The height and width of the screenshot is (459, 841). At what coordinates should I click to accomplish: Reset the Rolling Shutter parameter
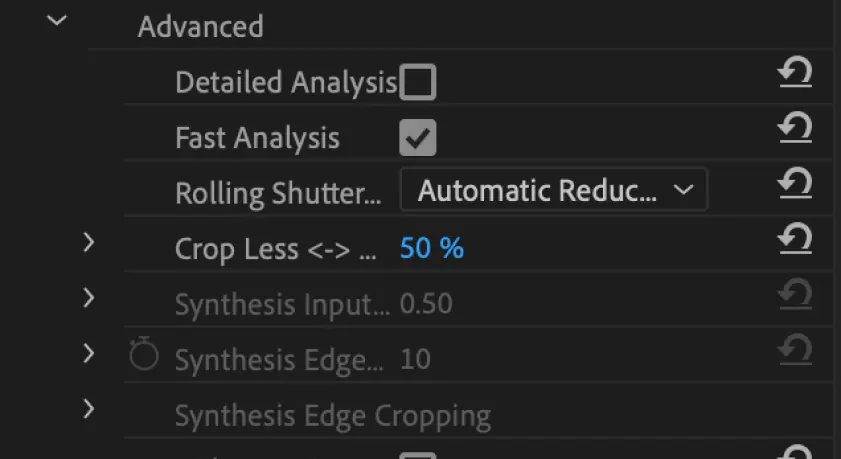[795, 184]
